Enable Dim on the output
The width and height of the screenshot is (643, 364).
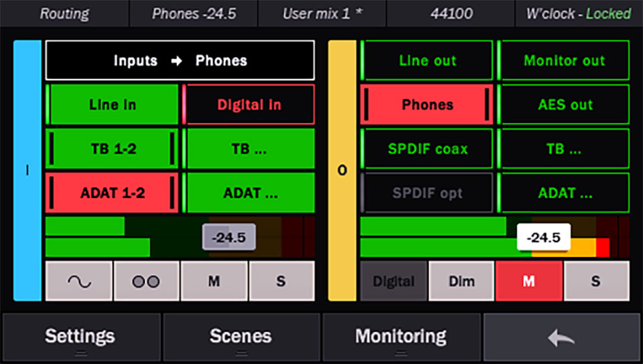(x=461, y=281)
